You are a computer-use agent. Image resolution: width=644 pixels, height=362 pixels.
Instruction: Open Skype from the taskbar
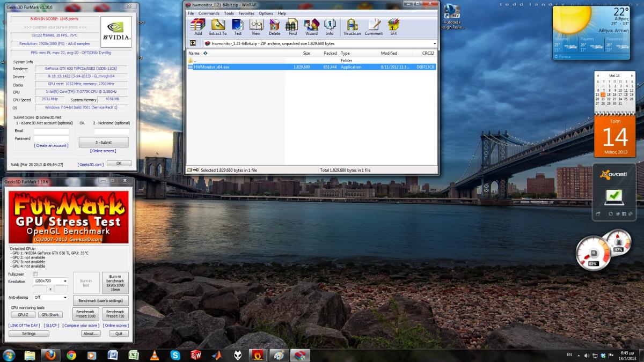click(x=175, y=355)
